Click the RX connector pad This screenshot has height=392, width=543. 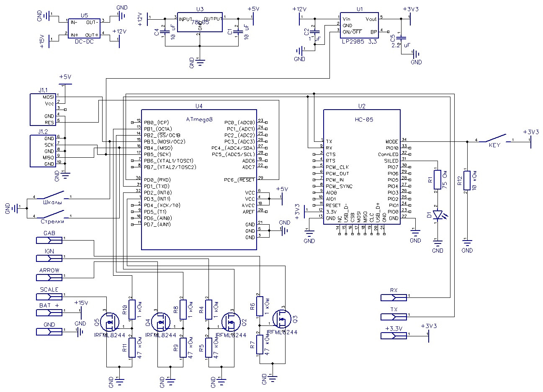(394, 297)
